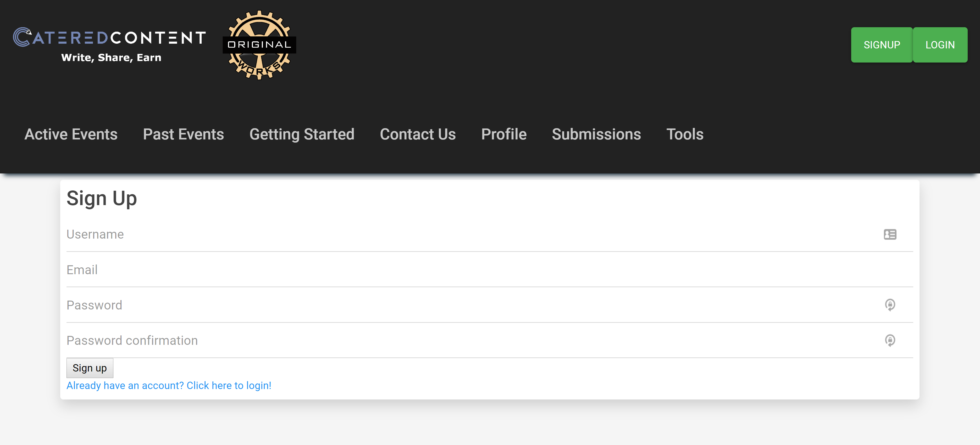Screen dimensions: 980x445
Task: Click the green SIGNUP button
Action: (882, 45)
